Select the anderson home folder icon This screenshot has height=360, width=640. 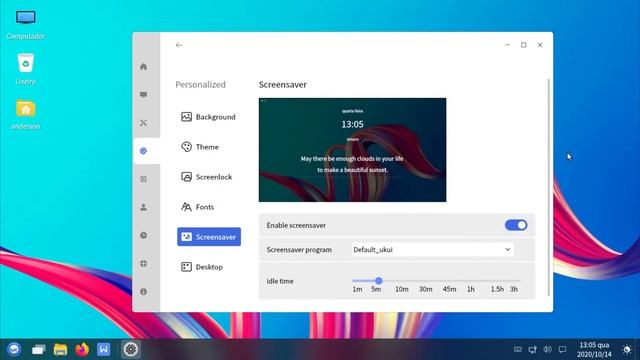click(25, 114)
